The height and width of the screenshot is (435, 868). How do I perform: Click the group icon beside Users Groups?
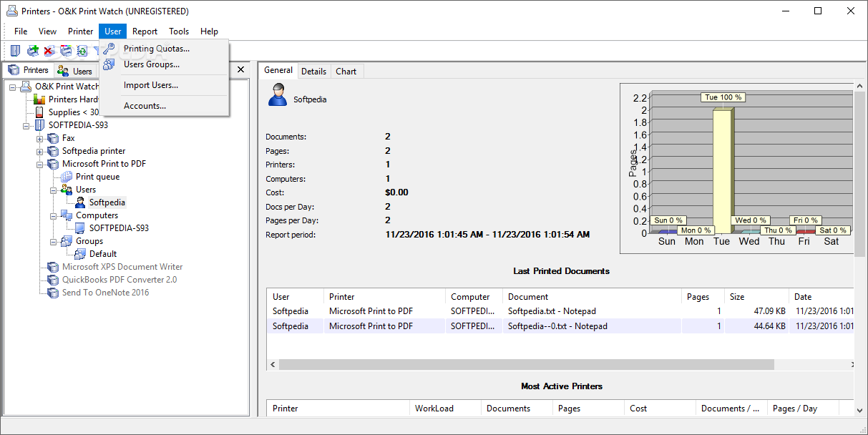(x=109, y=64)
